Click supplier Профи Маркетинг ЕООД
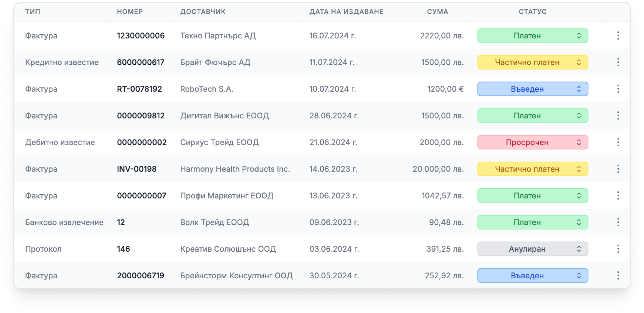The height and width of the screenshot is (313, 644). tap(227, 195)
